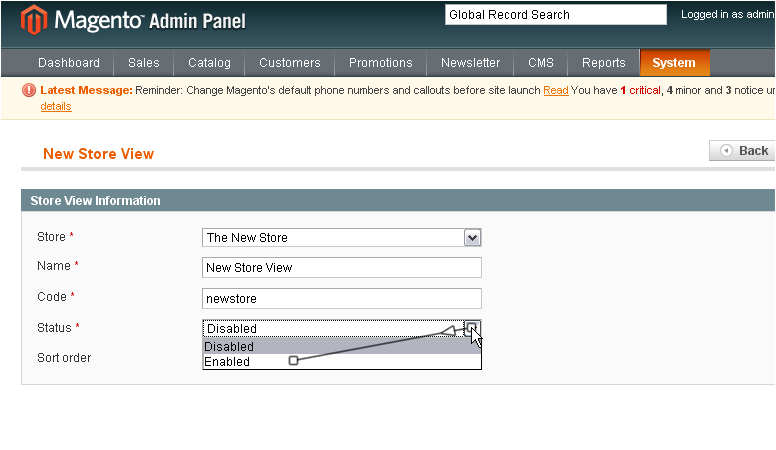The image size is (776, 450).
Task: Follow the Read link in the message bar
Action: (556, 91)
